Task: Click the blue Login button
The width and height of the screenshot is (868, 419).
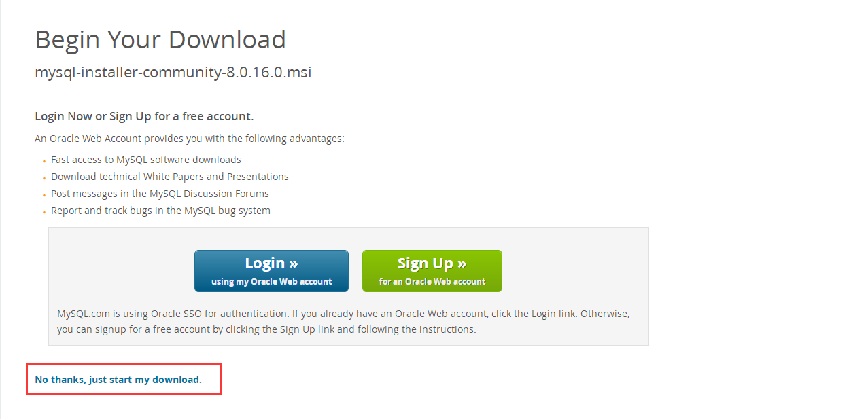Action: (271, 271)
